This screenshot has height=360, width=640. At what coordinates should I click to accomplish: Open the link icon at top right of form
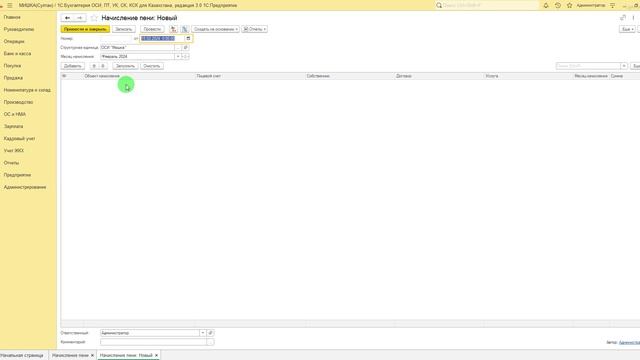[x=623, y=18]
